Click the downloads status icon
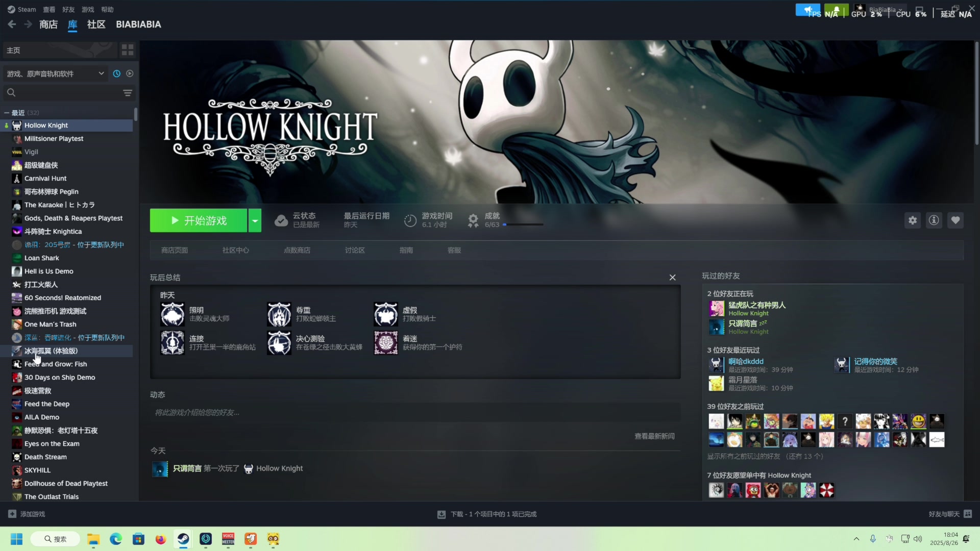The width and height of the screenshot is (980, 551). 442,514
